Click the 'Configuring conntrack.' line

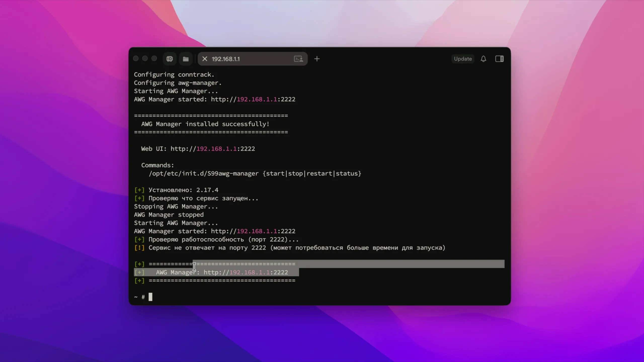pyautogui.click(x=174, y=75)
